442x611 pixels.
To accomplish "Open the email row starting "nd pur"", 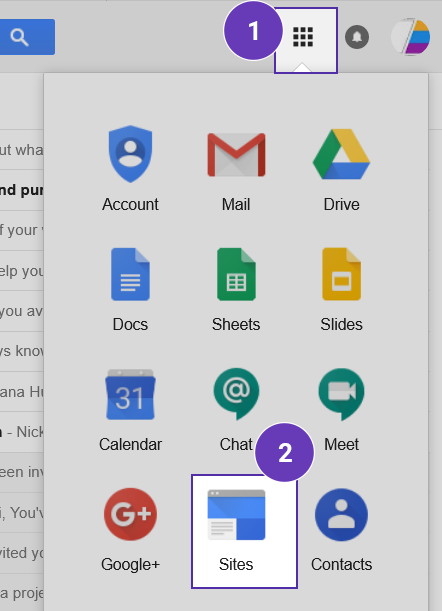I will tap(22, 190).
